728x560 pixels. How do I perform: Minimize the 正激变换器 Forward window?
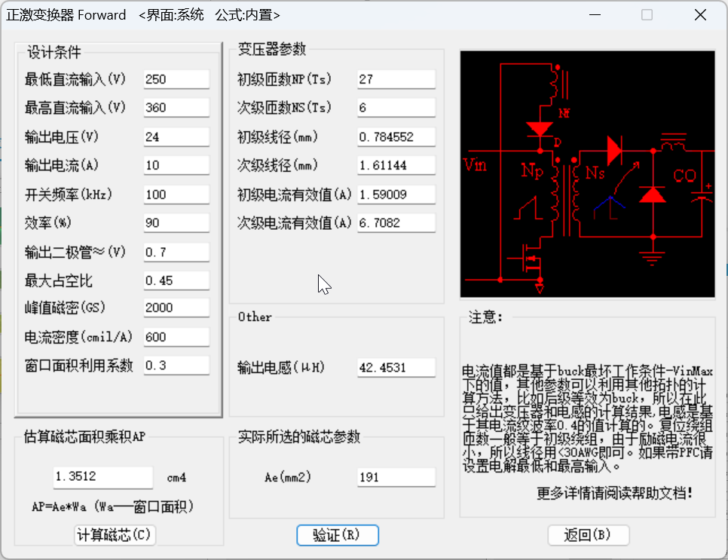point(595,15)
